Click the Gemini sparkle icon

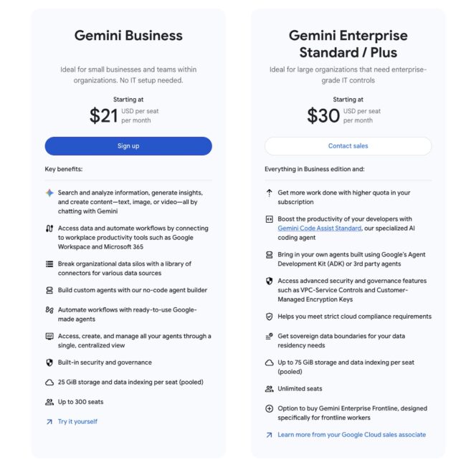49,193
